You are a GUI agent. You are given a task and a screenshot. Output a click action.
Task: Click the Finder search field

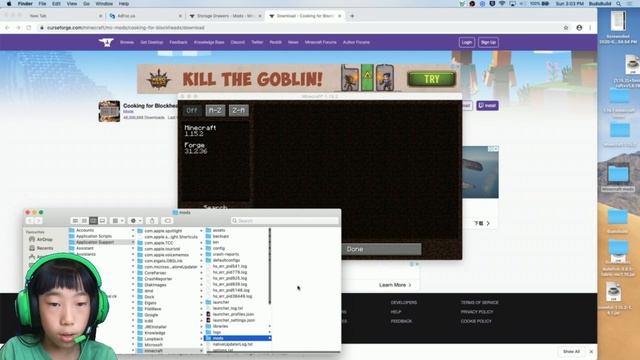pos(284,220)
